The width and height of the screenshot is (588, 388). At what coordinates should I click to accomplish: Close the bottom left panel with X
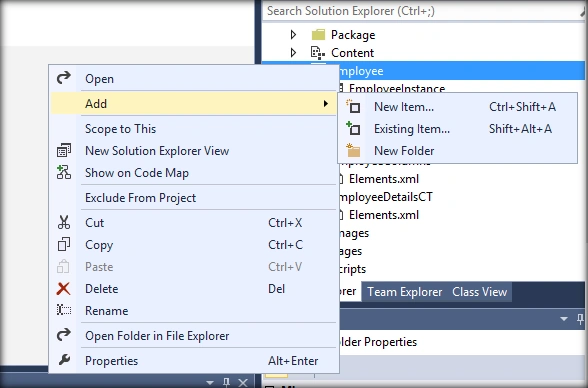click(243, 383)
